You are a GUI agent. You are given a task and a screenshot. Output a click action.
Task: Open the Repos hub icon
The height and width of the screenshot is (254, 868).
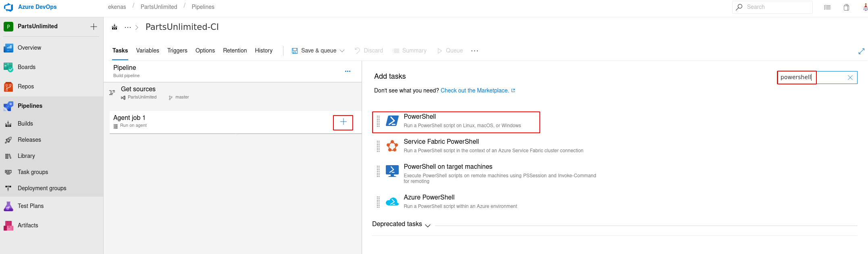click(x=8, y=86)
